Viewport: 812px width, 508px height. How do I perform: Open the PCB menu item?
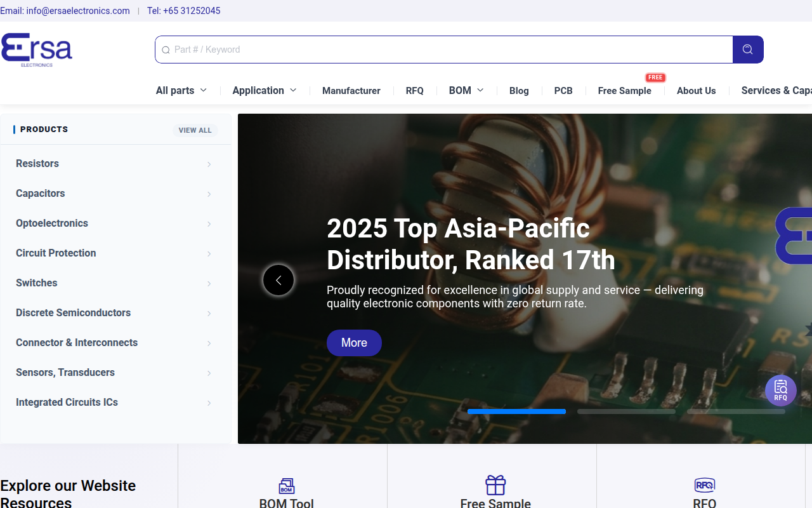pyautogui.click(x=563, y=91)
